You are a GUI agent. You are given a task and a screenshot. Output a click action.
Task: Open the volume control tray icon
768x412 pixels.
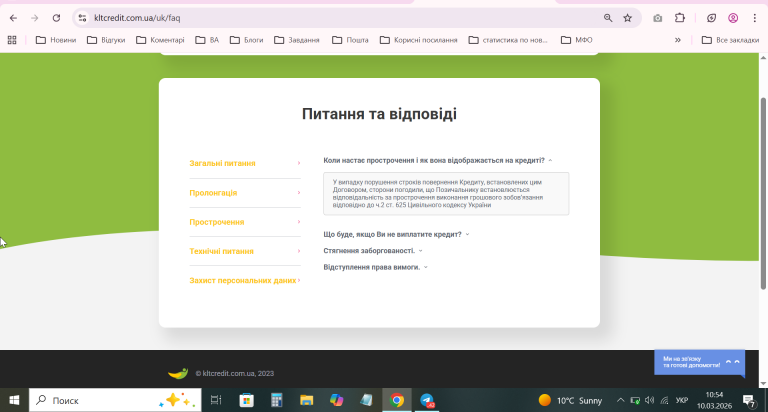pos(649,400)
